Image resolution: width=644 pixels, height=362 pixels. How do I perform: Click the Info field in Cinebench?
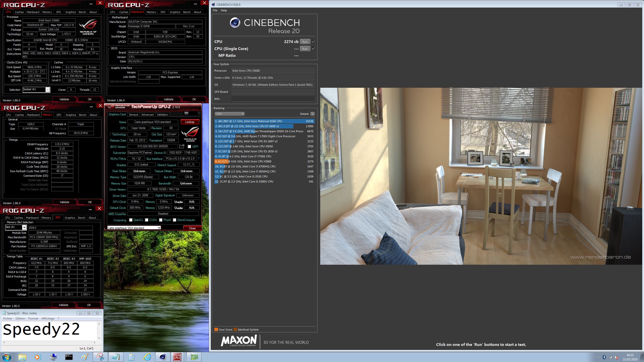[273, 99]
